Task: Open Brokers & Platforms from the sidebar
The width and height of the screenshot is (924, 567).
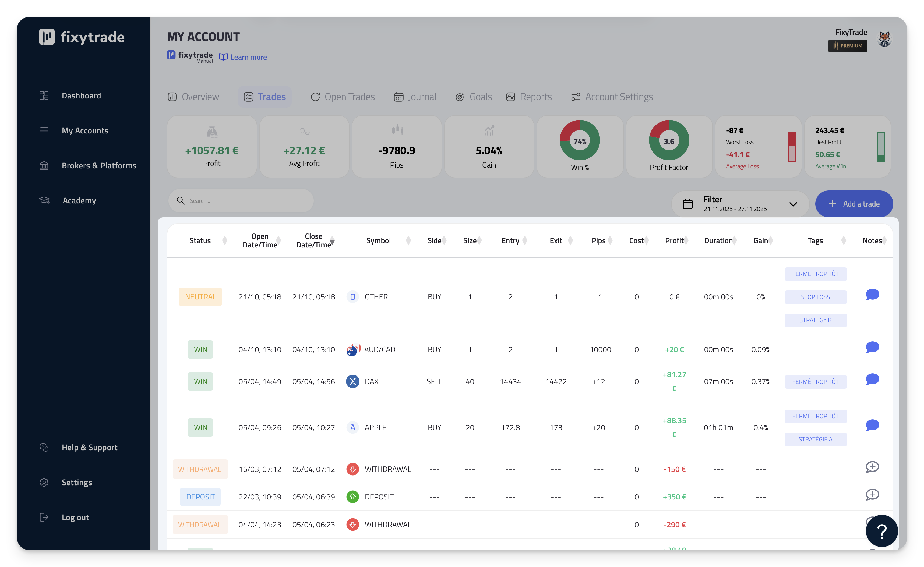Action: (x=99, y=166)
